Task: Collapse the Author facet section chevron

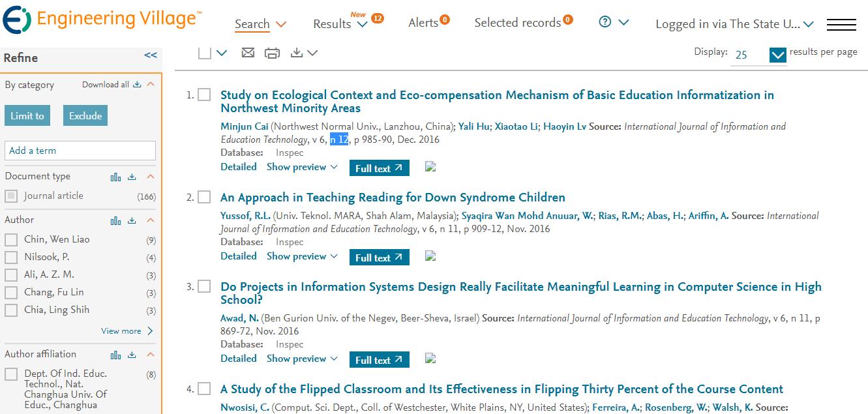Action: tap(151, 220)
